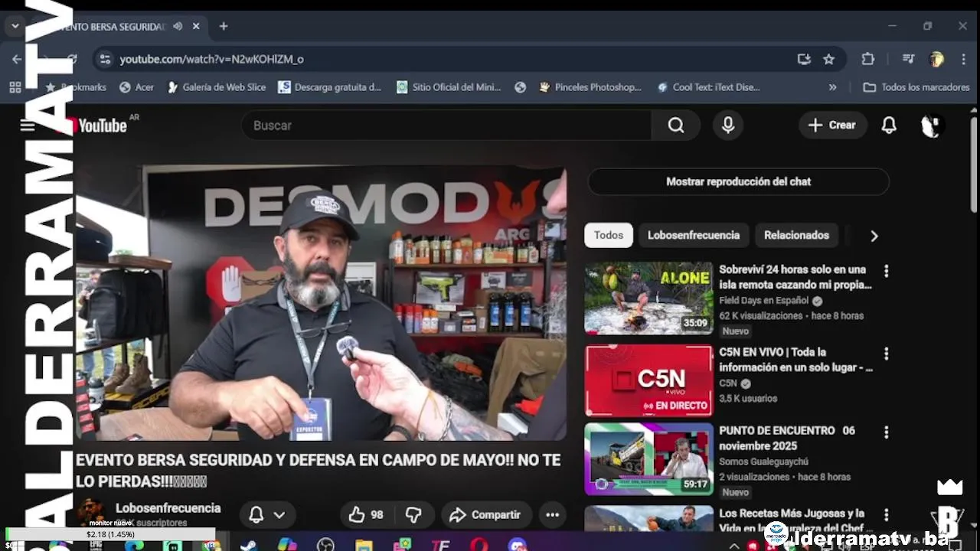Open Steam from the taskbar
The height and width of the screenshot is (551, 980).
248,545
